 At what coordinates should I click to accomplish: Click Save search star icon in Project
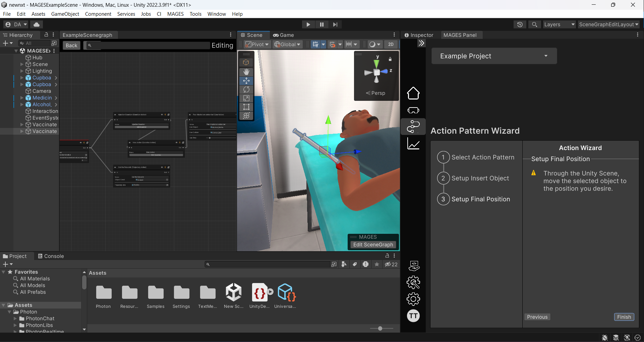377,264
